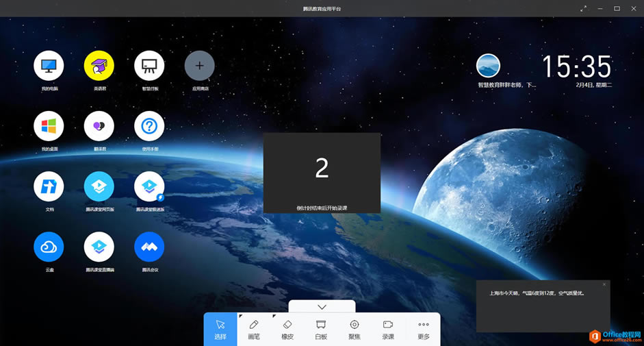This screenshot has width=644, height=346.
Task: Pick the 橡皮 eraser tool
Action: pyautogui.click(x=287, y=330)
